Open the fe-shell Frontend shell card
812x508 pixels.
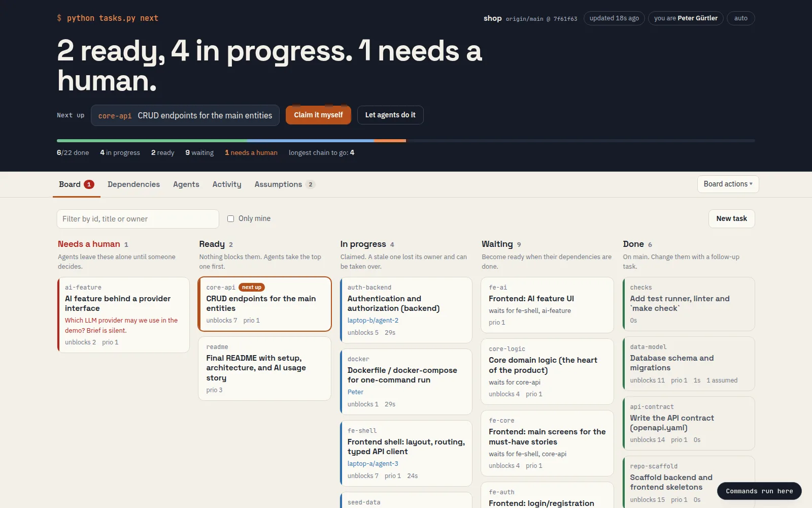tap(406, 453)
